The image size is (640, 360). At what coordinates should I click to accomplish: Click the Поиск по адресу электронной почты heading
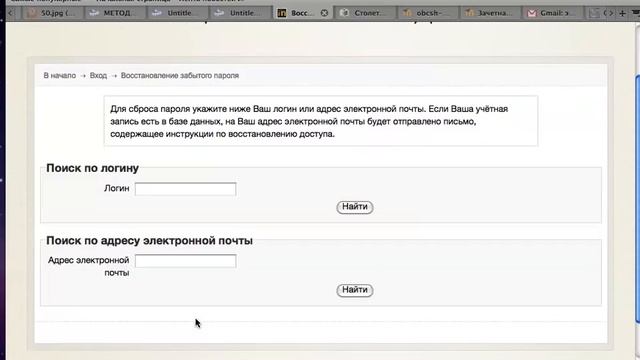pos(149,241)
